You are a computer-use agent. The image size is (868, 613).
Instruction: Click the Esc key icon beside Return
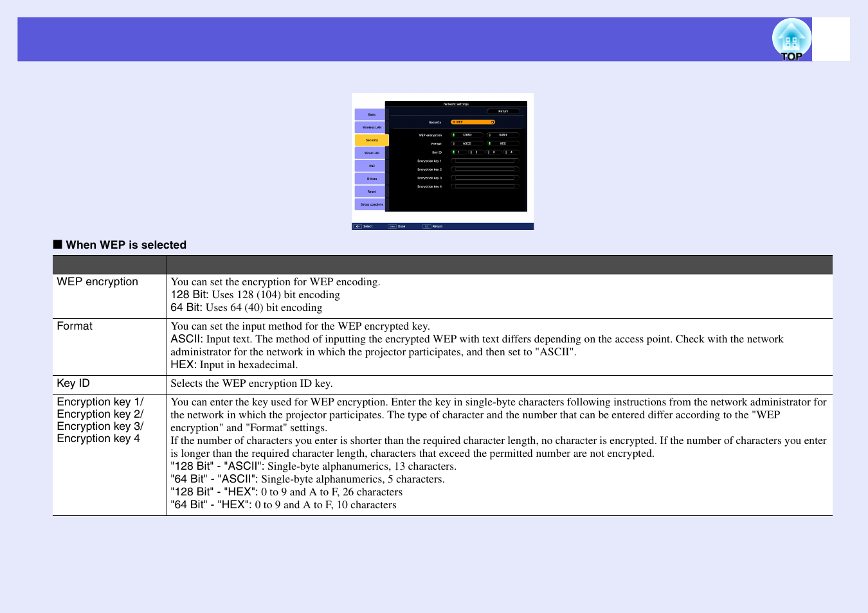pos(426,226)
